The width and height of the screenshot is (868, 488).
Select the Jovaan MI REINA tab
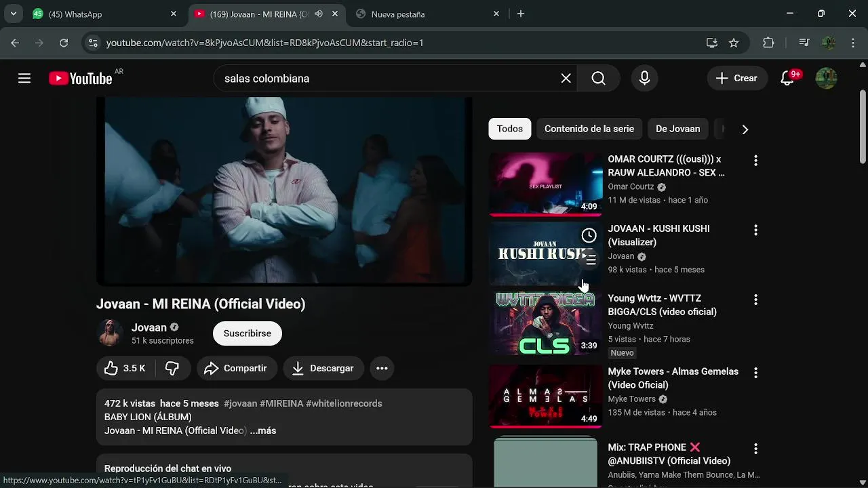266,14
